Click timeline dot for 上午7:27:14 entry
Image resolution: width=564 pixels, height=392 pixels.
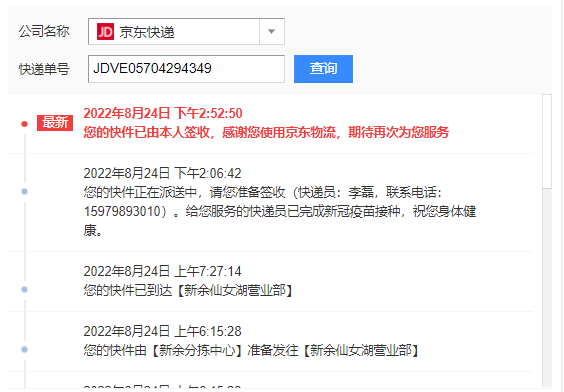point(24,290)
